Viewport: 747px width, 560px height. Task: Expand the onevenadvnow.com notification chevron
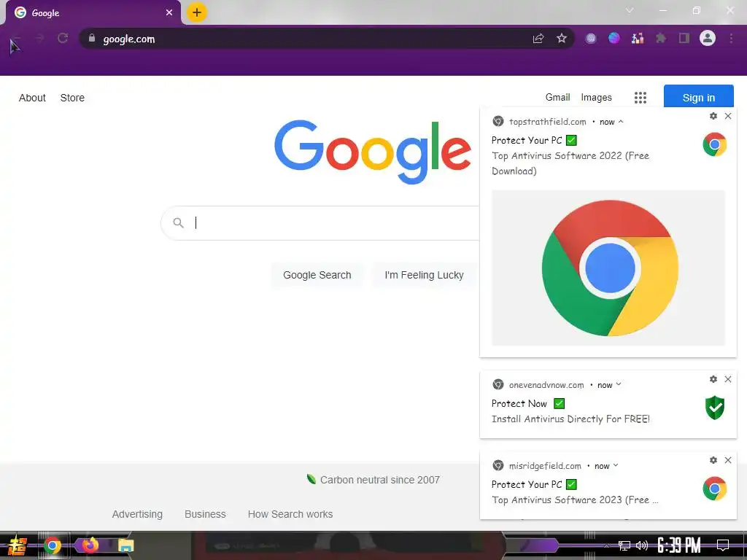coord(619,384)
